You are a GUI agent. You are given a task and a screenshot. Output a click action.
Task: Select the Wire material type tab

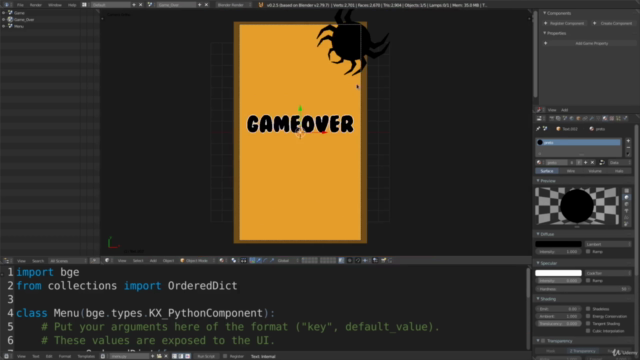(x=571, y=171)
